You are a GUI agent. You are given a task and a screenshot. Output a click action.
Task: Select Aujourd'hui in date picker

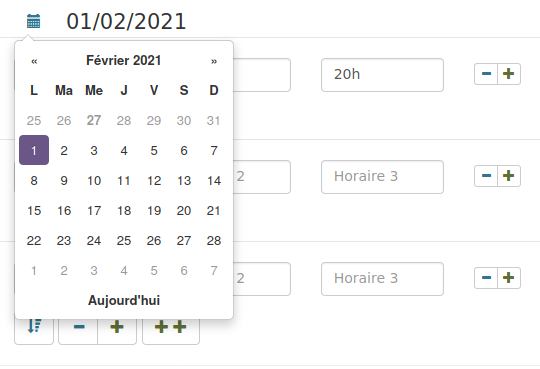click(x=124, y=300)
